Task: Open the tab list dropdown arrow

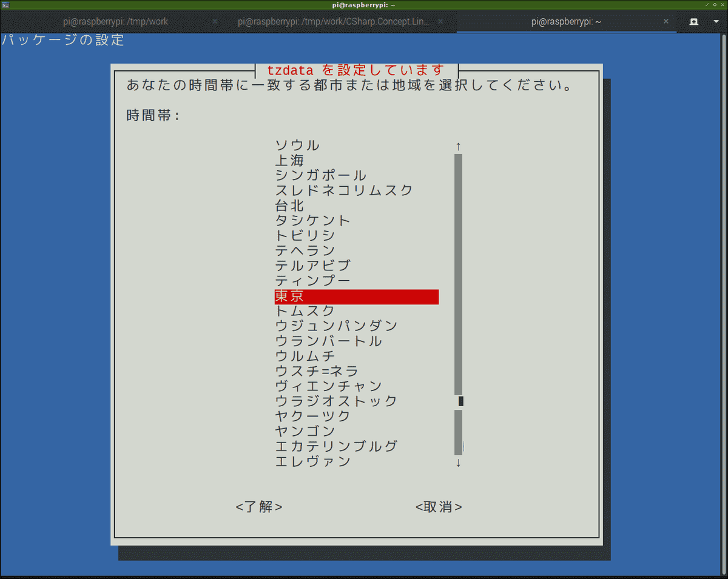Action: pos(716,21)
